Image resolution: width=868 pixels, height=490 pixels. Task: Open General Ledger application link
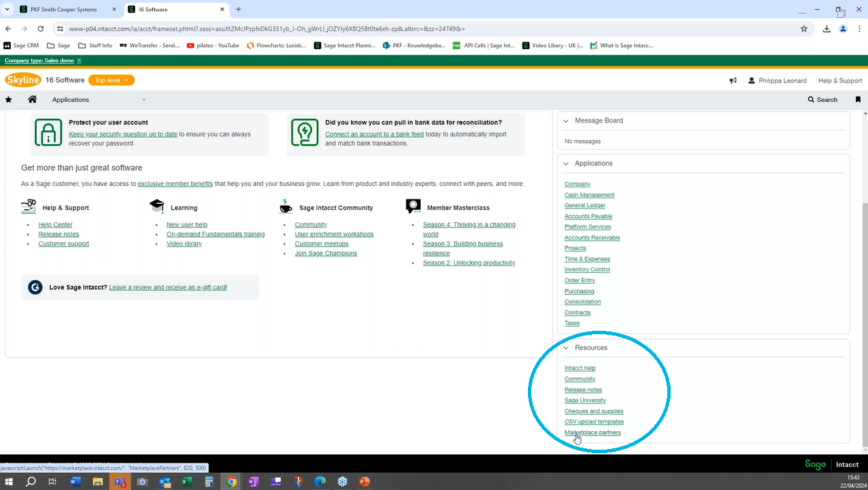point(585,206)
